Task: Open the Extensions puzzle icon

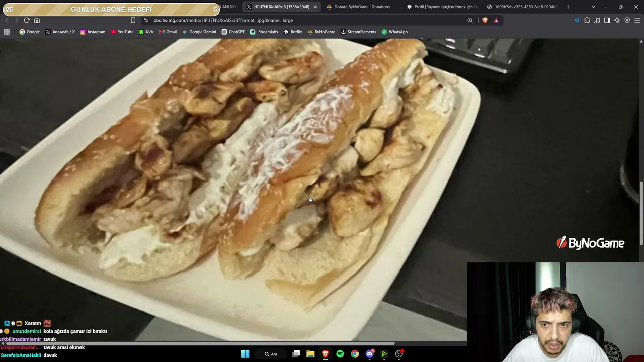Action: [587, 20]
